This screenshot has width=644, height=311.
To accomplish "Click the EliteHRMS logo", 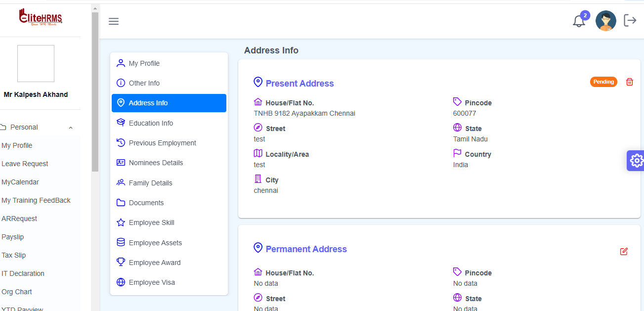I will pyautogui.click(x=41, y=17).
